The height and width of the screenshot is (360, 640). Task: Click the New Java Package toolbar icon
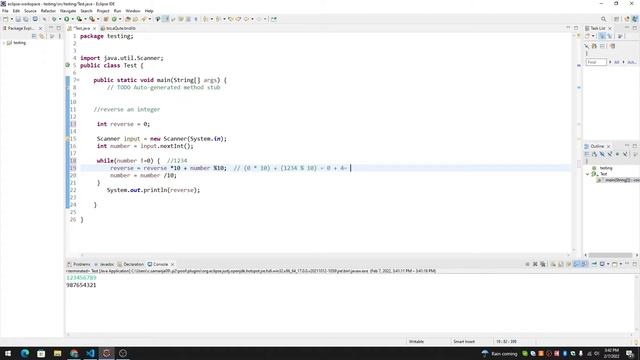(106, 19)
